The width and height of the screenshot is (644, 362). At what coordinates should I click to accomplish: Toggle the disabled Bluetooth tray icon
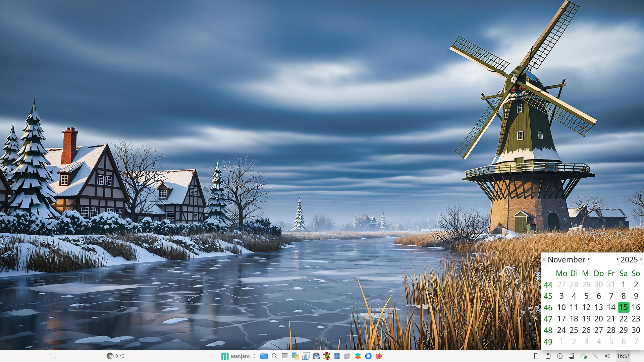[595, 356]
